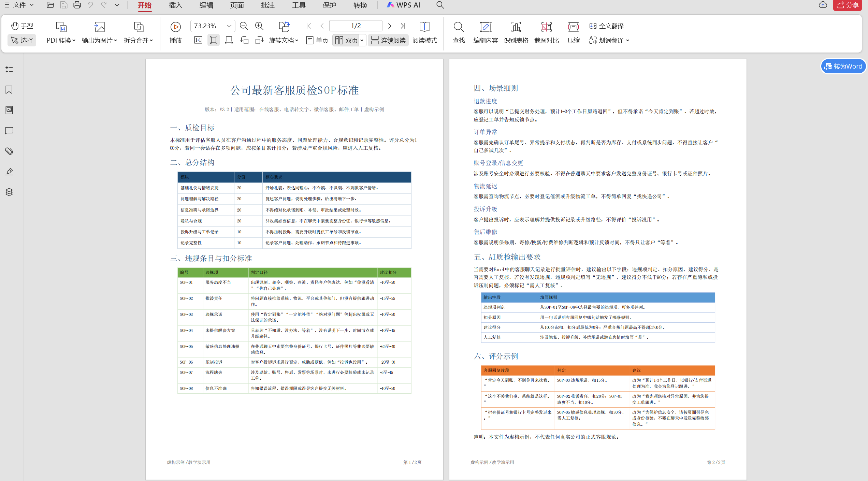
Task: Switch to 单页 single page view
Action: [317, 40]
